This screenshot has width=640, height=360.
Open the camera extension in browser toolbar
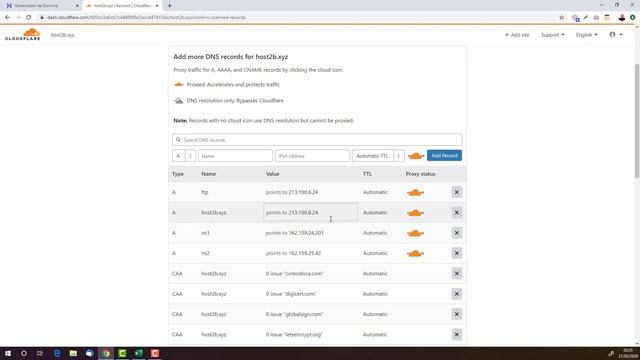(596, 18)
